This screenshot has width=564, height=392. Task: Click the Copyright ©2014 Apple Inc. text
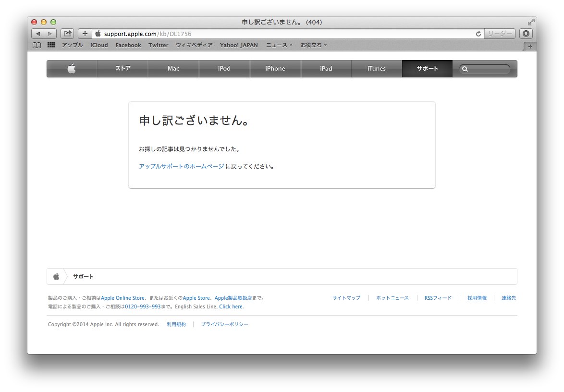click(x=104, y=324)
